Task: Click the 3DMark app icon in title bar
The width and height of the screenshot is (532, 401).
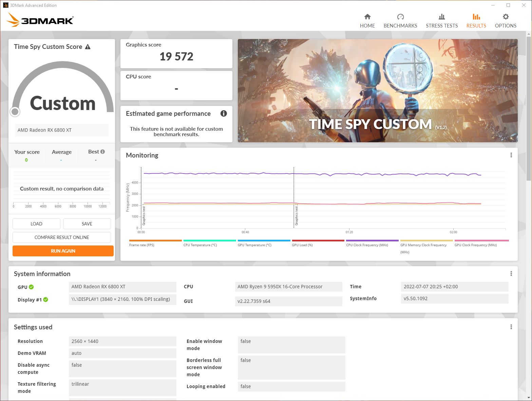Action: pyautogui.click(x=5, y=5)
